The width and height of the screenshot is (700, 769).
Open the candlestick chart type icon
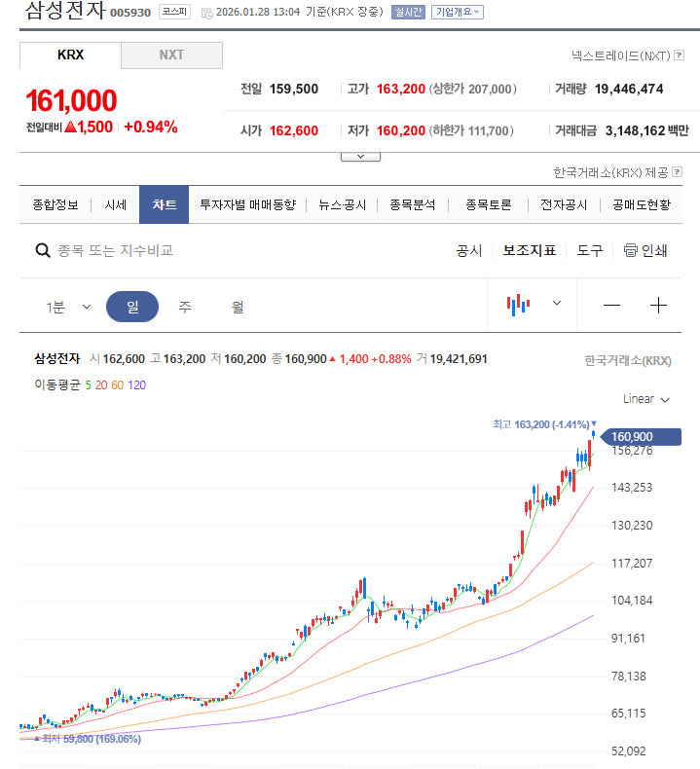[519, 305]
